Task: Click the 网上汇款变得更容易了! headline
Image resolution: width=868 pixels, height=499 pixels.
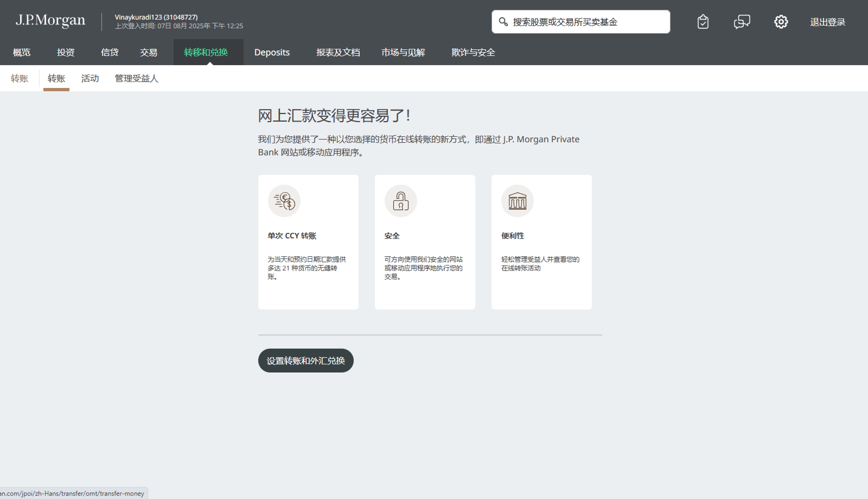Action: (334, 115)
